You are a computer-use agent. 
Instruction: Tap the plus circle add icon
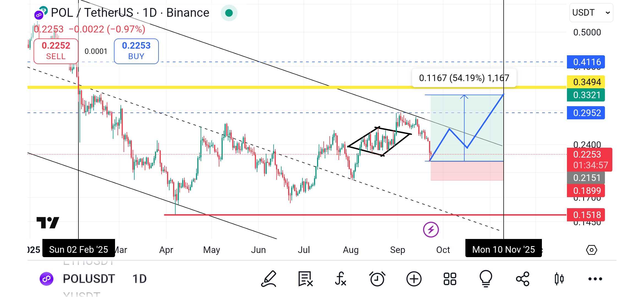(414, 279)
